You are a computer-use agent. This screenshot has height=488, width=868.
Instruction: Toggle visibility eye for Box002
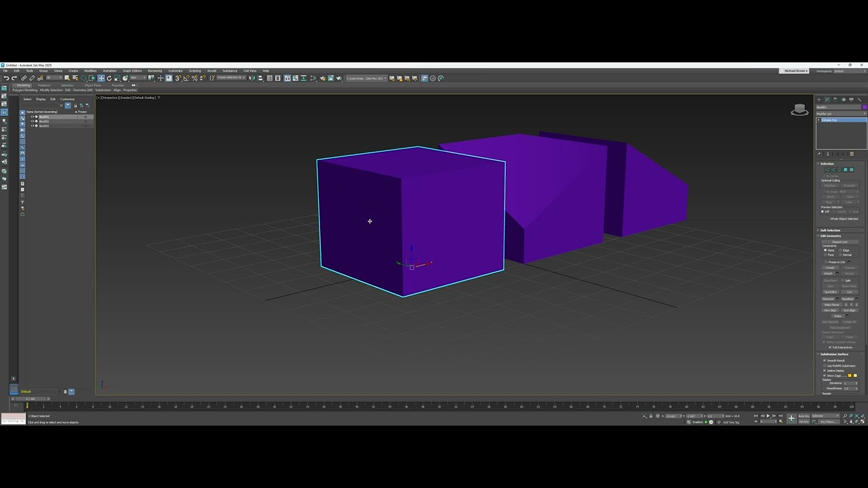pyautogui.click(x=33, y=121)
